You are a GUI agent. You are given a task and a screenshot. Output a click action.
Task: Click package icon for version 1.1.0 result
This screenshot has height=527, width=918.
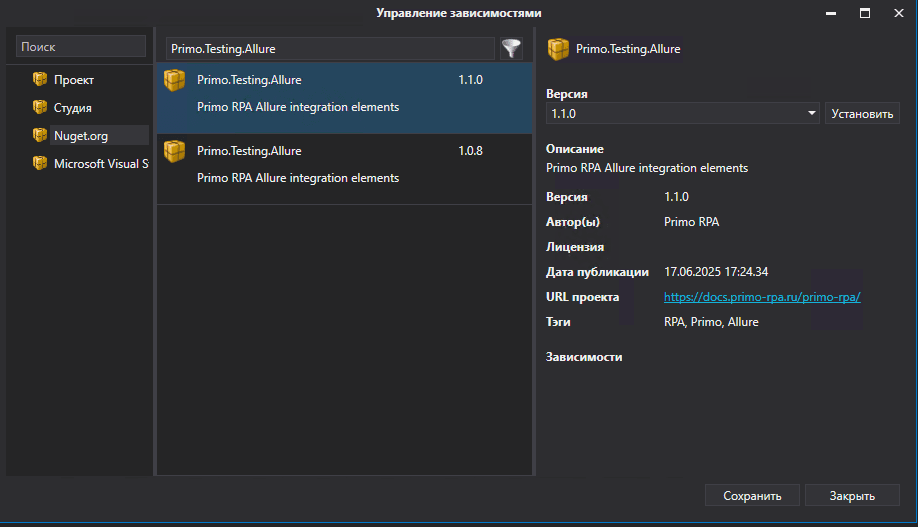click(x=175, y=80)
